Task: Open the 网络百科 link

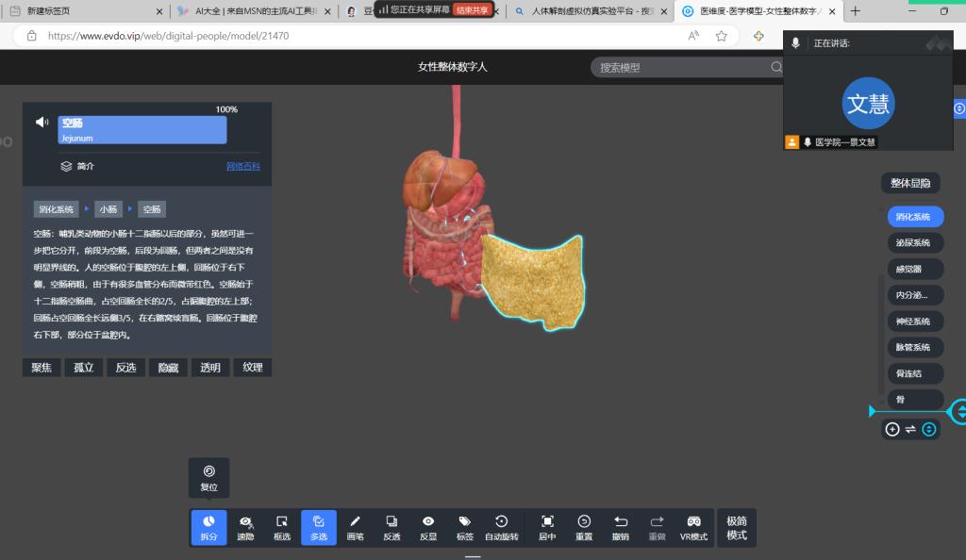Action: pos(242,167)
